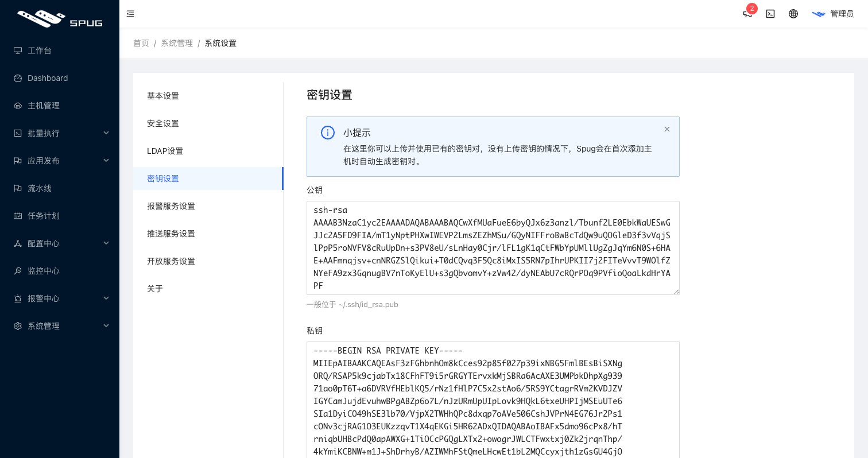This screenshot has height=458, width=868.
Task: Expand the 批量执行 submenu arrow
Action: 106,133
